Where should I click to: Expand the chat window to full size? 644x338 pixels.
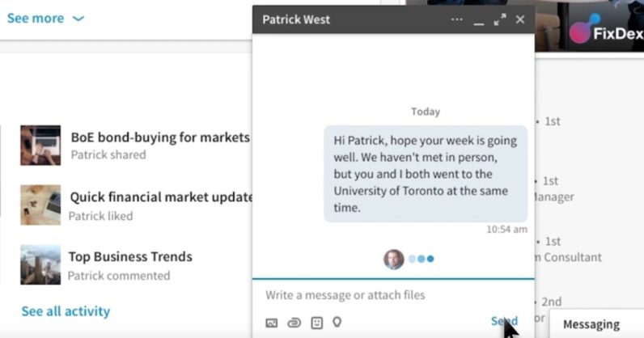click(500, 19)
